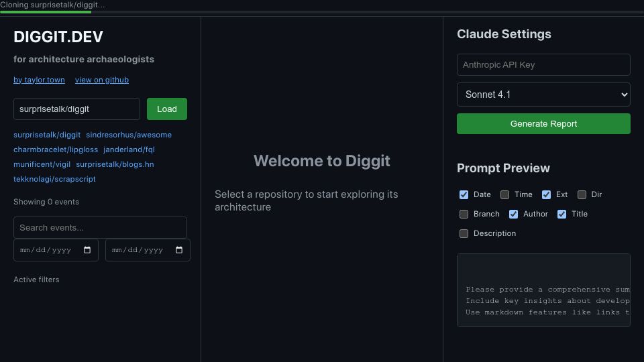Focus the Anthropic API Key field
Image resolution: width=644 pixels, height=362 pixels.
[x=543, y=64]
